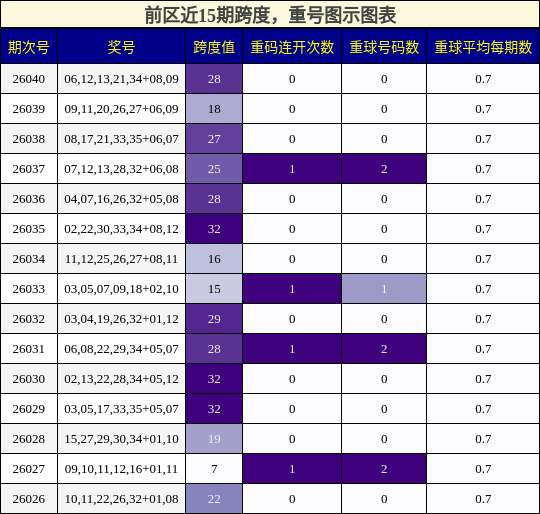Image resolution: width=540 pixels, height=514 pixels.
Task: Select winning numbers 03,05,17,33,35+05,07
Action: coord(122,409)
